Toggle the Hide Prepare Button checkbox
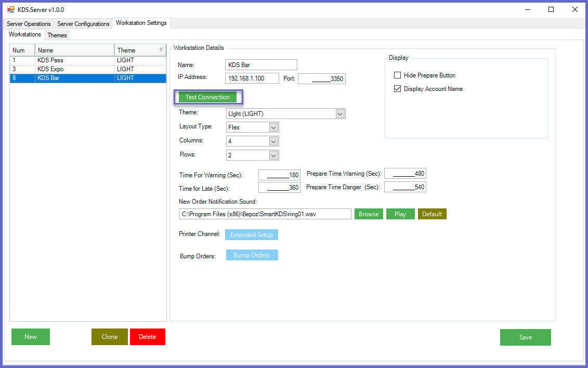 (x=398, y=75)
